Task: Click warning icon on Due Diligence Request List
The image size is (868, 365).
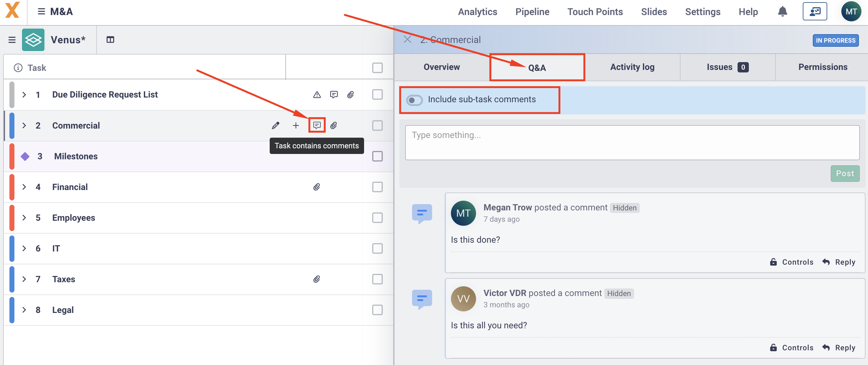Action: (x=317, y=95)
